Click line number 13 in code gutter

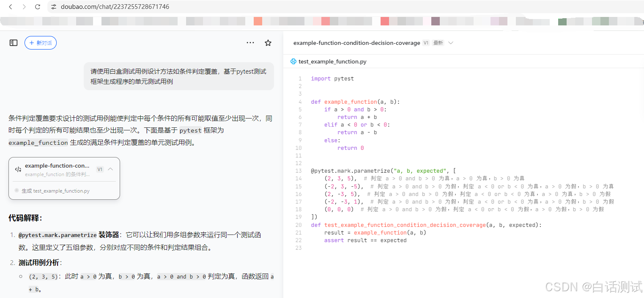(x=299, y=171)
